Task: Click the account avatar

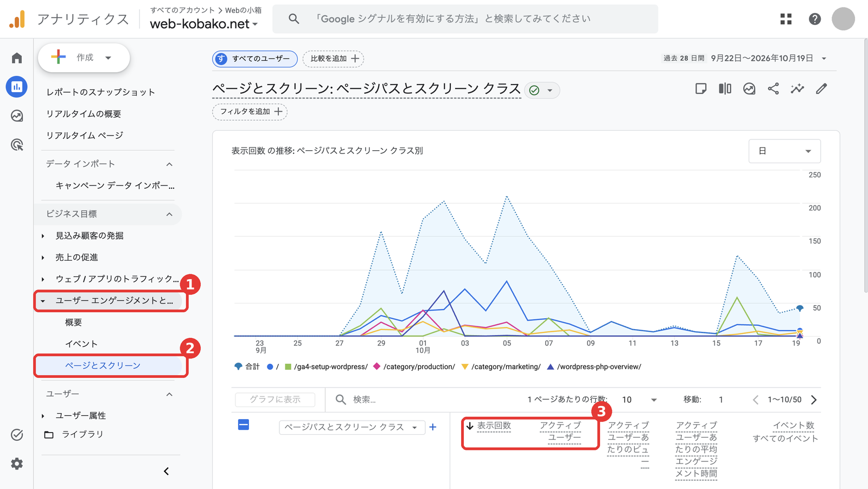Action: (x=843, y=19)
